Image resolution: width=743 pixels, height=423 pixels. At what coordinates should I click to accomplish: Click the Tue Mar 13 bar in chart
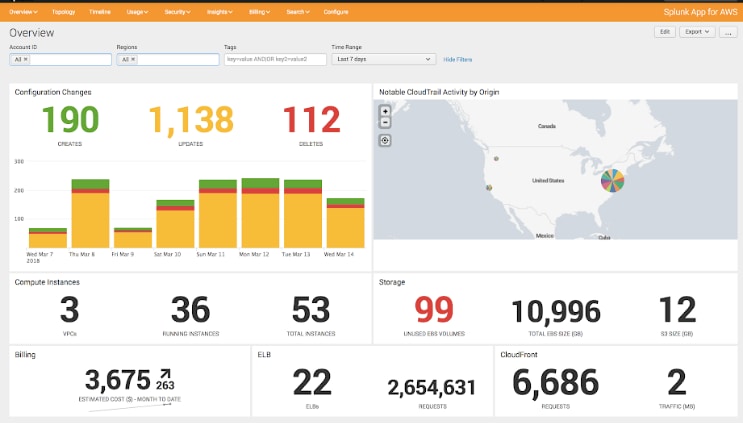click(x=303, y=214)
